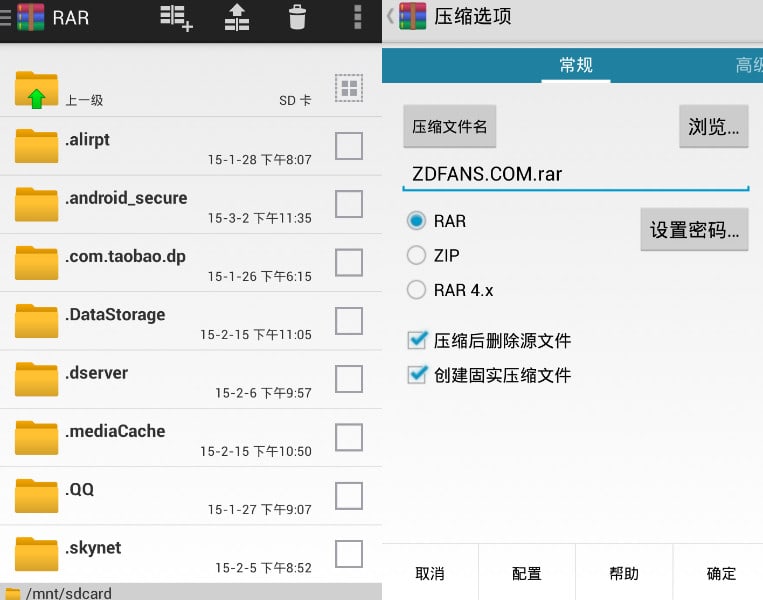Focus the ZDFANS.COM.rar filename field
Viewport: 763px width, 600px height.
coord(576,174)
